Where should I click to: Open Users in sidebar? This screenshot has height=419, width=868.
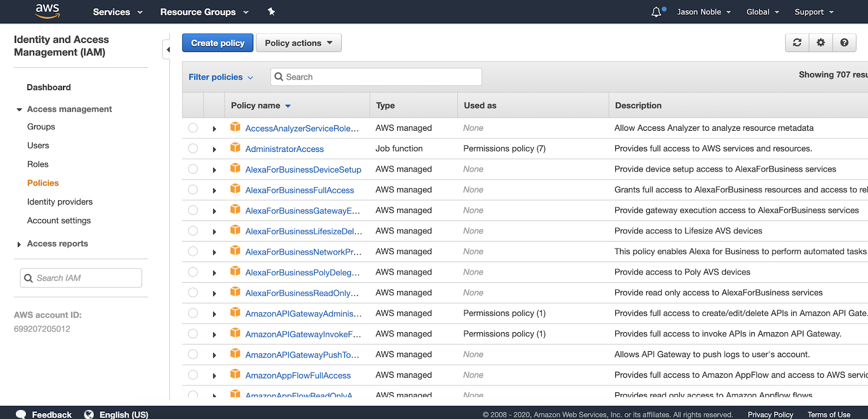(x=38, y=145)
